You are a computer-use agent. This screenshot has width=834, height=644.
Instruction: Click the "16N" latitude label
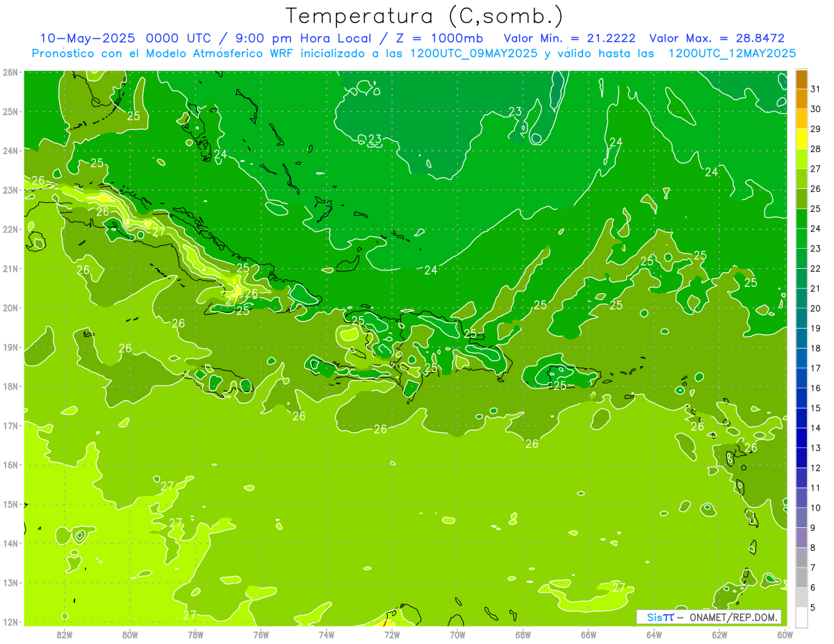pos(10,465)
